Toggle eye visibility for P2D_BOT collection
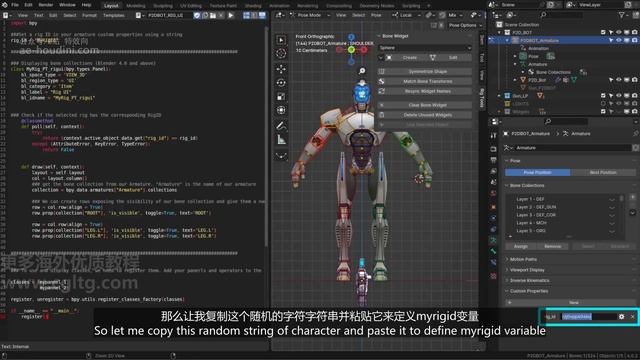This screenshot has width=640, height=360. point(619,32)
